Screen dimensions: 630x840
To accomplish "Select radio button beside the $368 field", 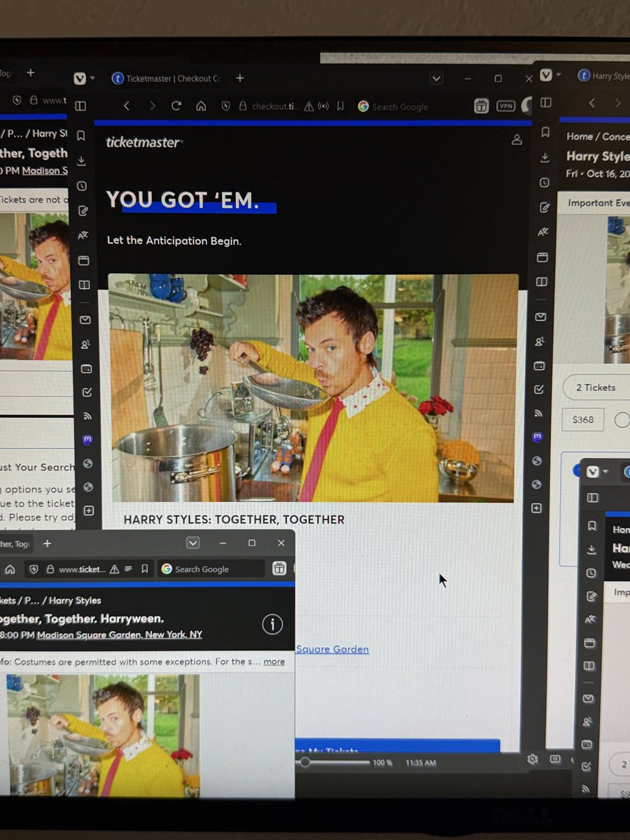I will coord(622,419).
